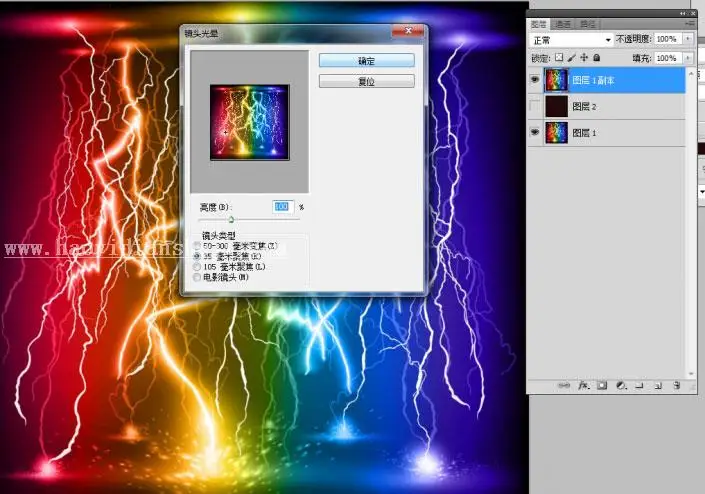Click the delete layer trash icon
Image resolution: width=705 pixels, height=494 pixels.
pos(677,385)
